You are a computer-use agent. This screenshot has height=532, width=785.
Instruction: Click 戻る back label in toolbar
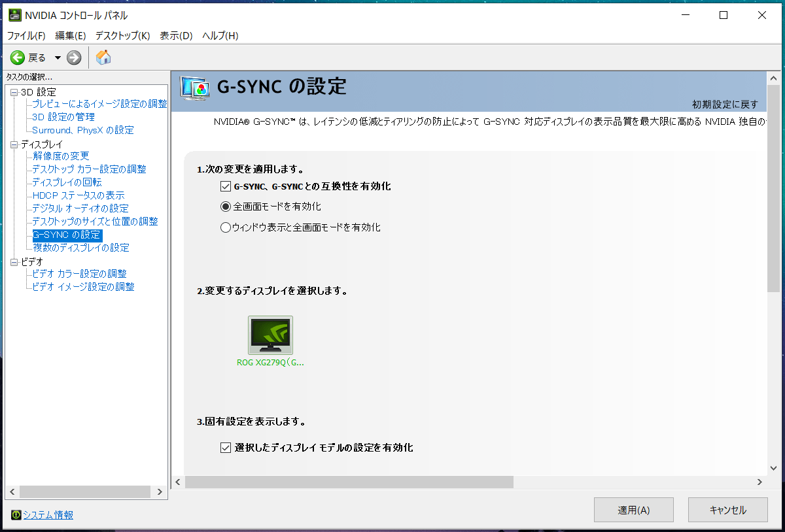pos(37,58)
